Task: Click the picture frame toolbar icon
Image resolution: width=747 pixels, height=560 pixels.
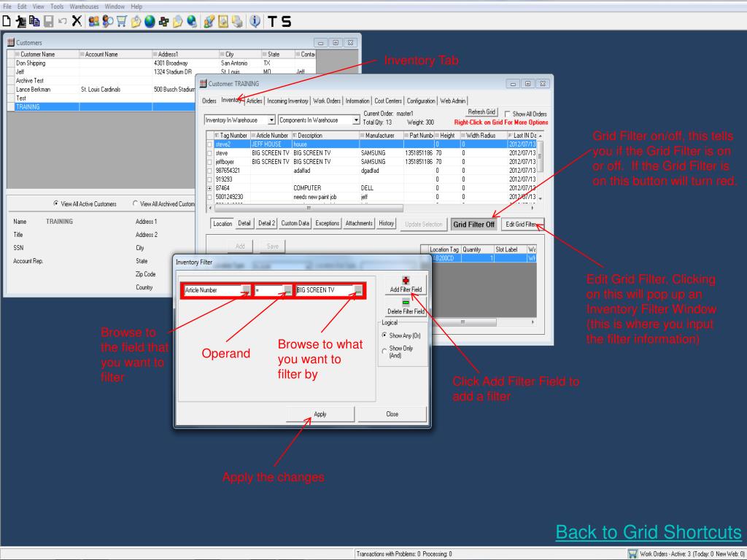Action: pyautogui.click(x=223, y=21)
